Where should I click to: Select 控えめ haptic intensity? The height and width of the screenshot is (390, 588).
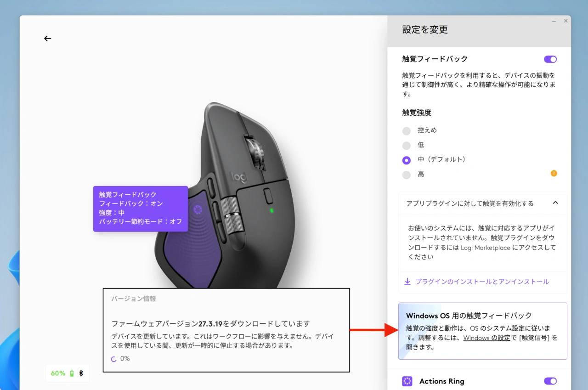click(406, 131)
